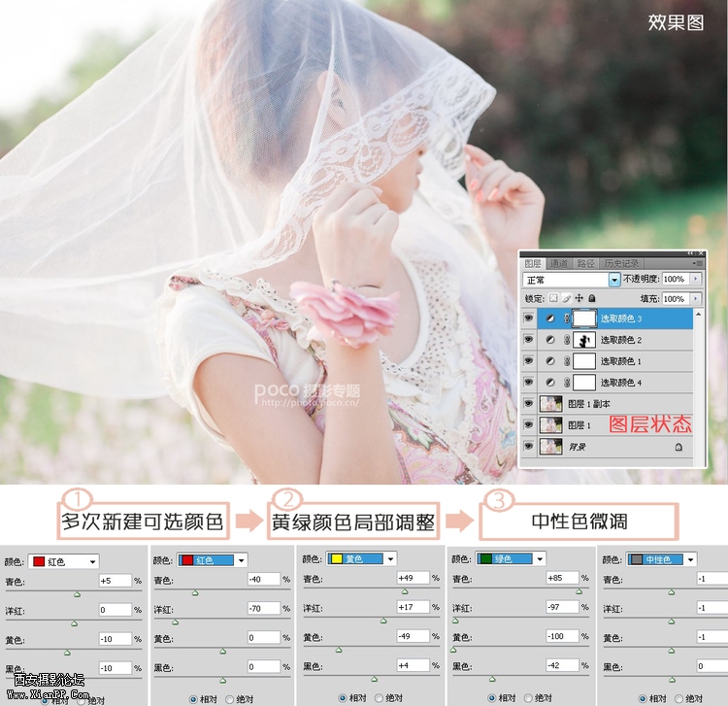Click the 青色 slider in the 黄色 panel

click(x=405, y=590)
